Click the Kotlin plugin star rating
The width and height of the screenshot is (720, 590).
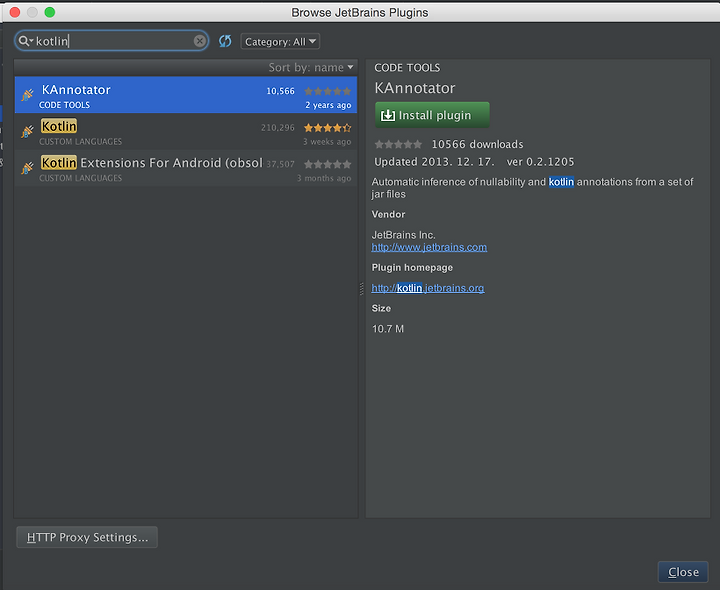pos(327,128)
